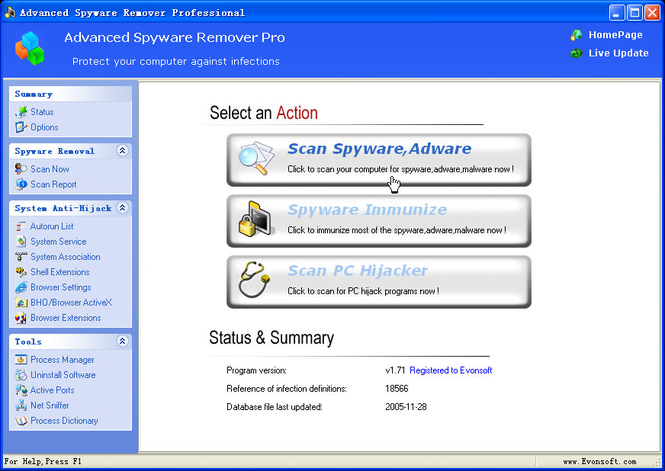Image resolution: width=665 pixels, height=471 pixels.
Task: Open BHO/Browser ActiveX list
Action: click(71, 303)
